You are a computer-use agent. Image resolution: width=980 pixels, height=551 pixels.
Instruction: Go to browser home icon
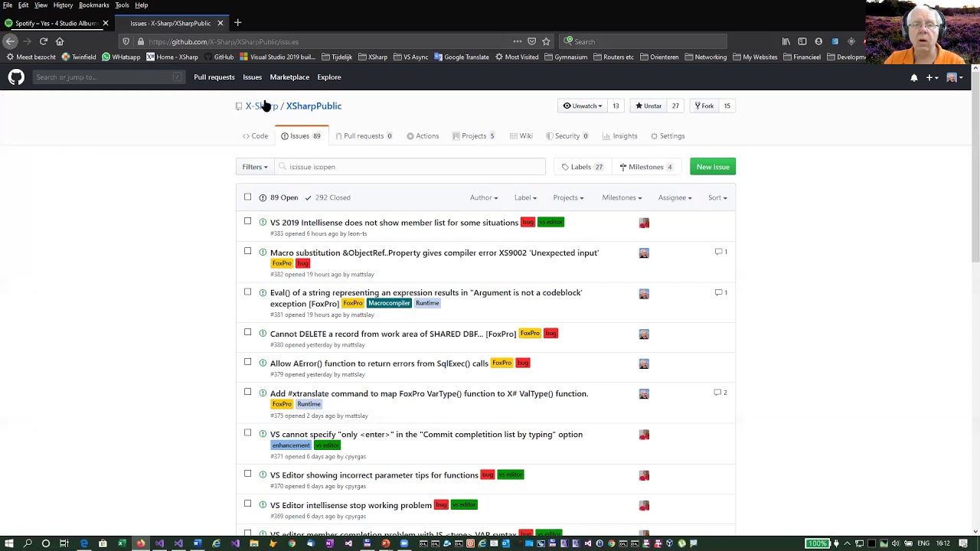click(x=60, y=41)
